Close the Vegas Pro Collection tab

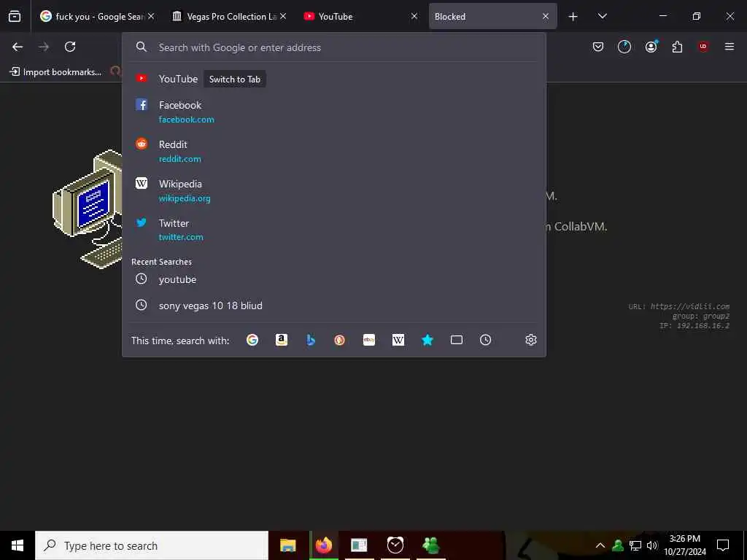[283, 17]
